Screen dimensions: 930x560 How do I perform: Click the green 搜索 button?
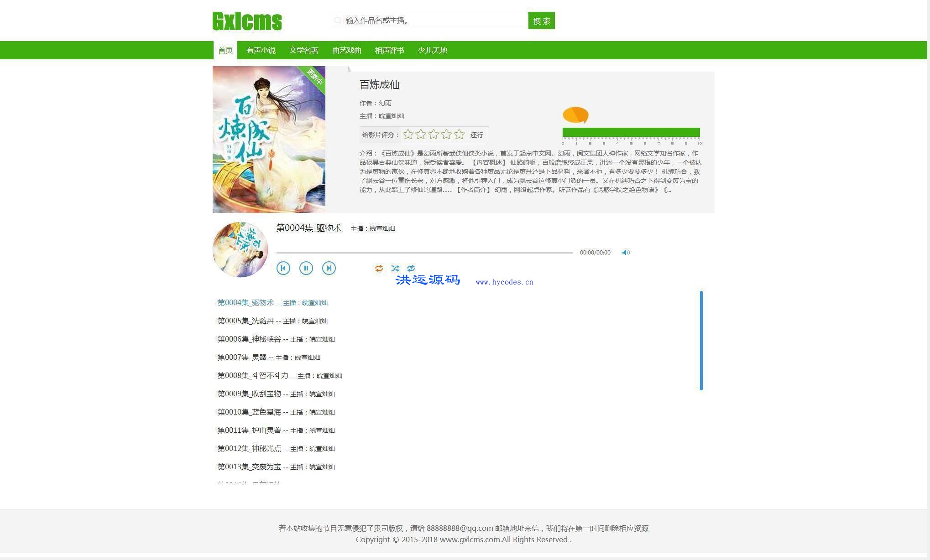542,21
